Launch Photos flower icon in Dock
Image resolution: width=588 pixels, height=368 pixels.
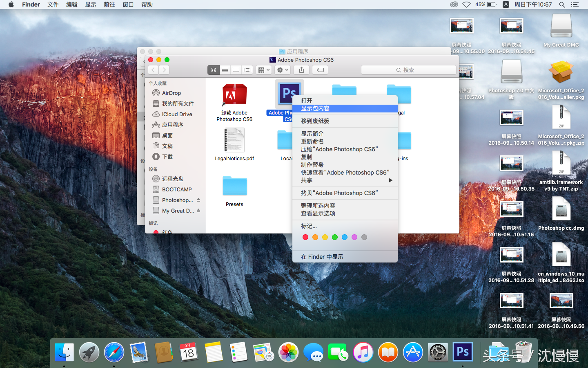pos(288,352)
